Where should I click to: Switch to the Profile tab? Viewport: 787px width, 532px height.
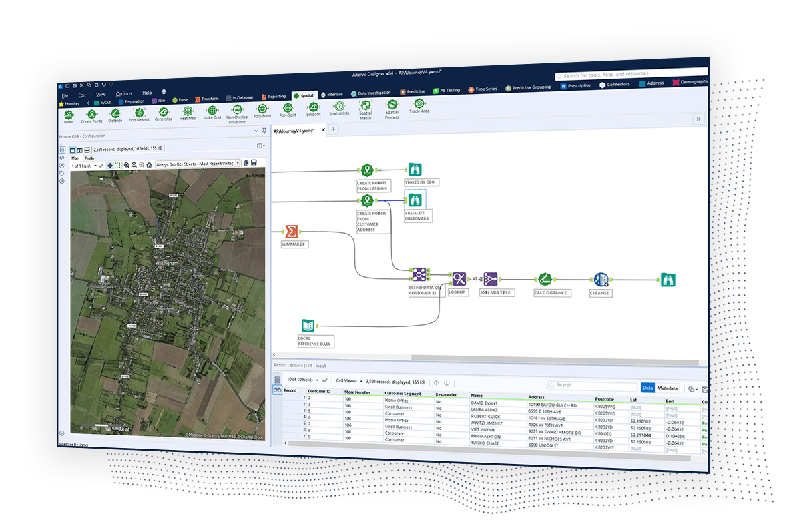pyautogui.click(x=89, y=158)
